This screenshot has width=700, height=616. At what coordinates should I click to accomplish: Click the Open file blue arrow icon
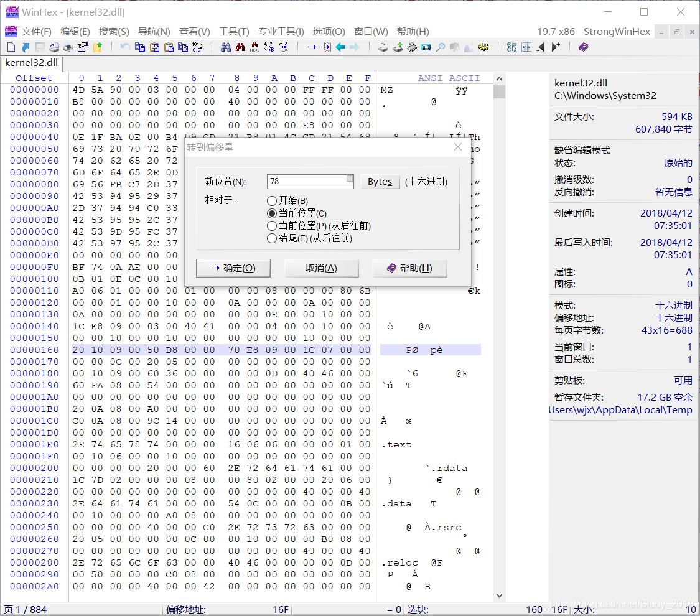26,47
